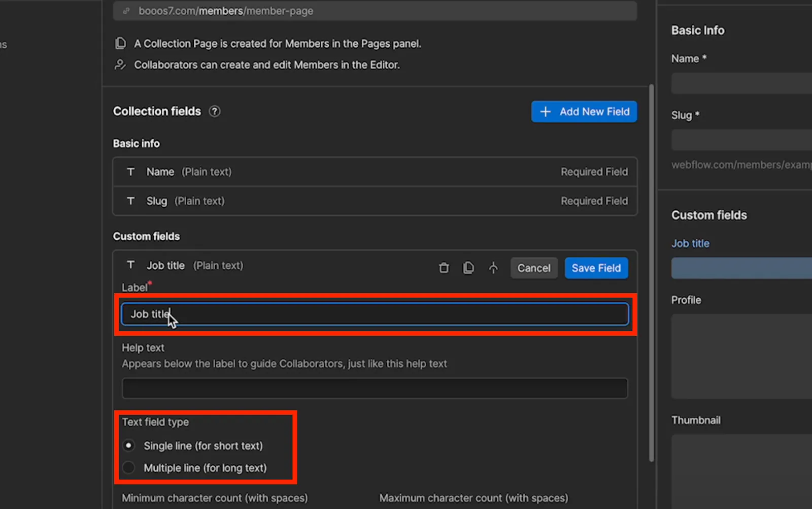Click the link icon beside the collection URL
Screen dimensions: 812x509
126,11
